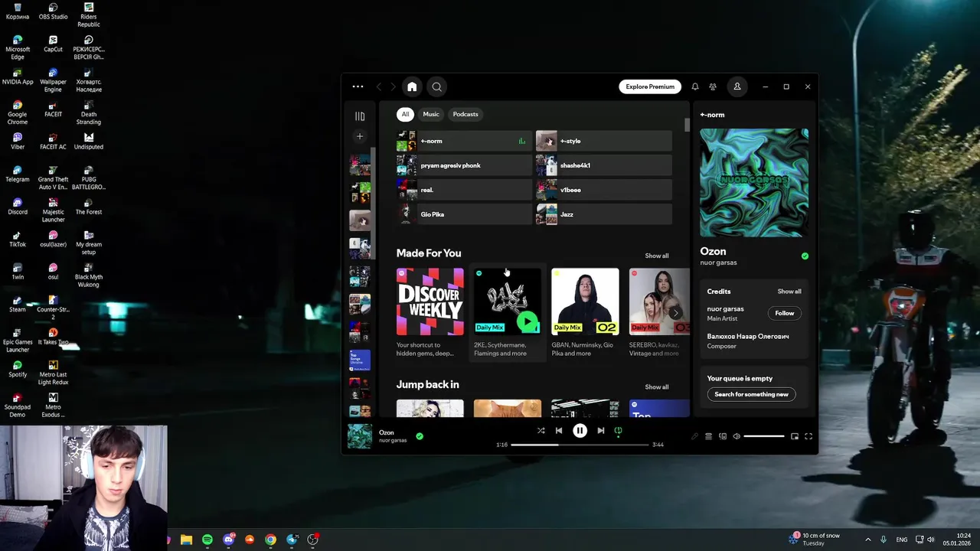This screenshot has width=980, height=551.
Task: Adjust the volume slider
Action: tap(764, 436)
